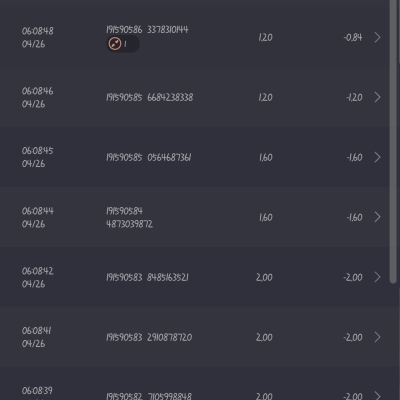Click the ID 0564687361 text
Image resolution: width=400 pixels, height=400 pixels.
point(169,157)
